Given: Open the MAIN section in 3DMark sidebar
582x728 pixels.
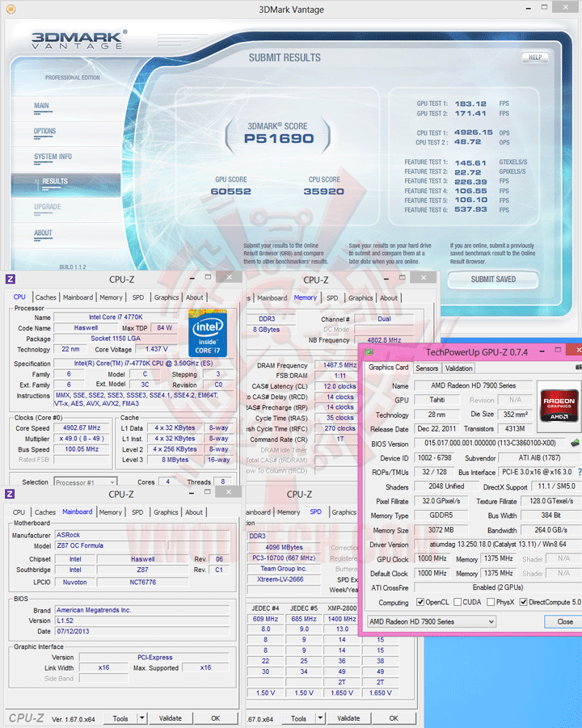Looking at the screenshot, I should coord(41,106).
